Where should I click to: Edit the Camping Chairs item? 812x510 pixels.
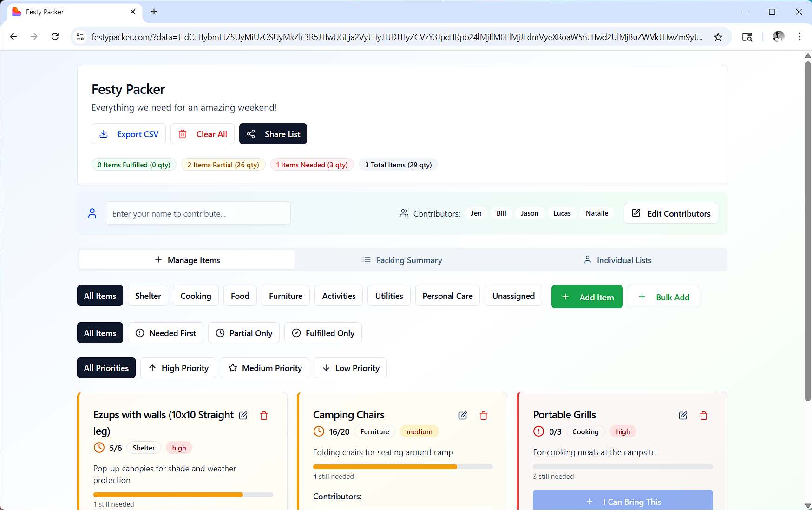463,416
